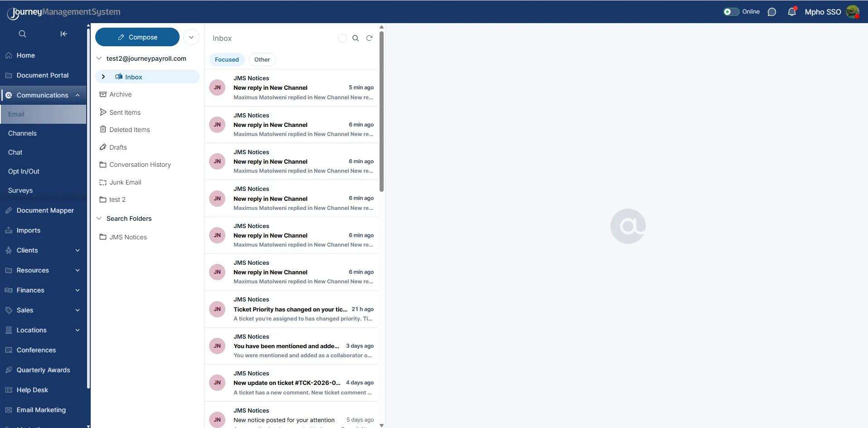Tick the select-all checkbox in Inbox header
868x428 pixels.
coord(342,38)
